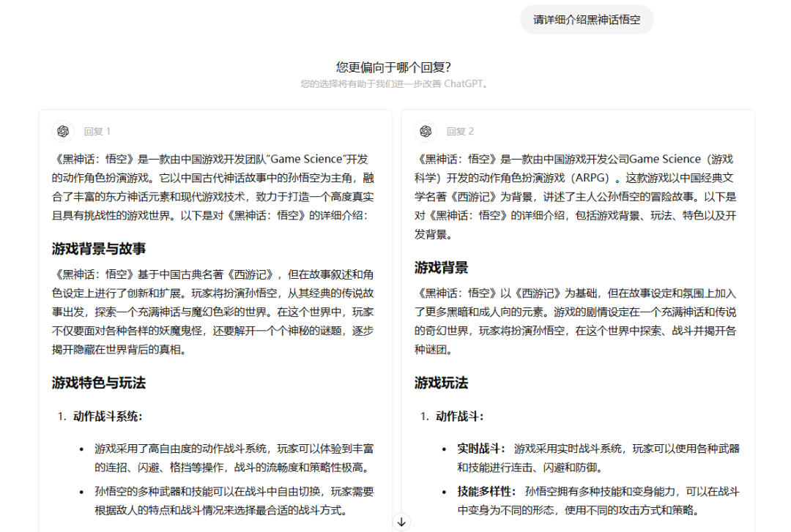Click the 动作战斗 numbered item in response 2
This screenshot has width=791, height=532.
[459, 416]
